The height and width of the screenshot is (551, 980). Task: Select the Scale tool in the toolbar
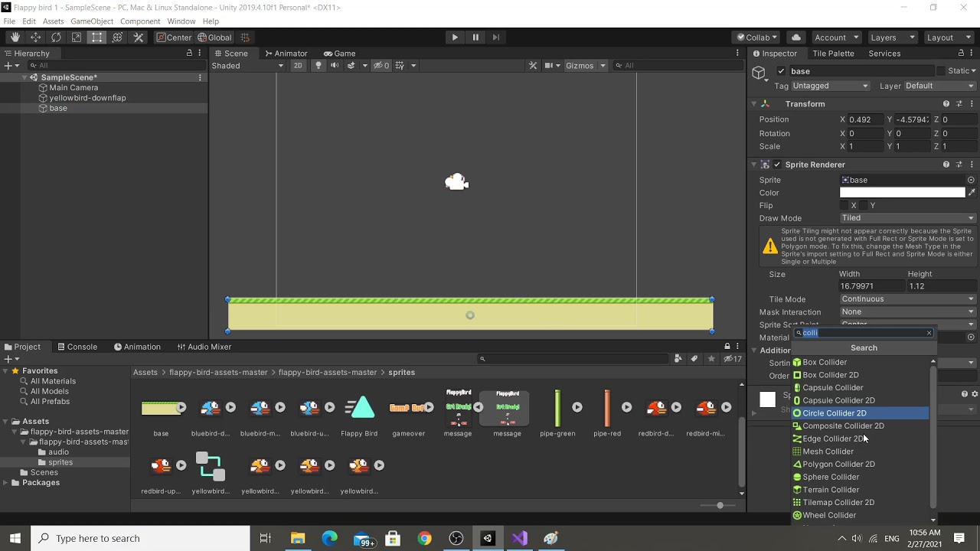coord(77,37)
